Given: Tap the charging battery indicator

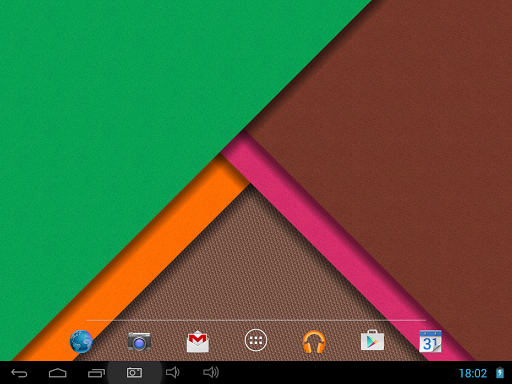Looking at the screenshot, I should pos(500,373).
